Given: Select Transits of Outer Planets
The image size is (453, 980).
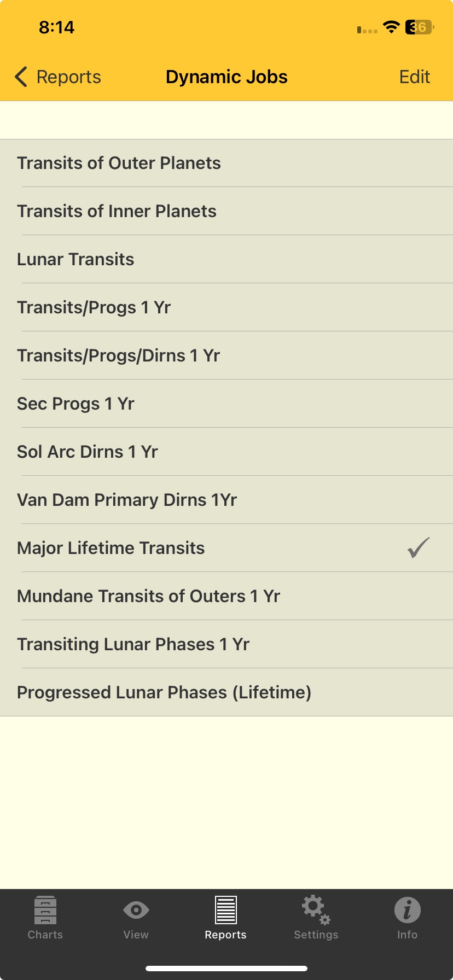Looking at the screenshot, I should [119, 163].
